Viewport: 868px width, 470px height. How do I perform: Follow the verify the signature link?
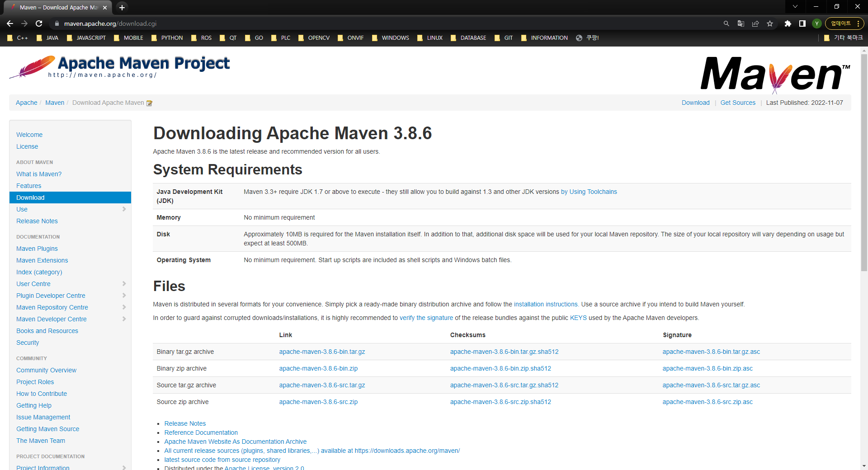(426, 318)
